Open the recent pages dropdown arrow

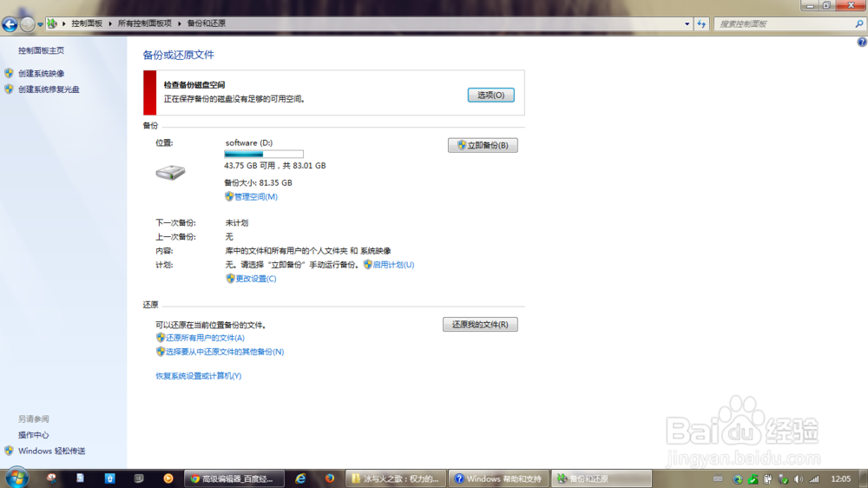pyautogui.click(x=40, y=24)
